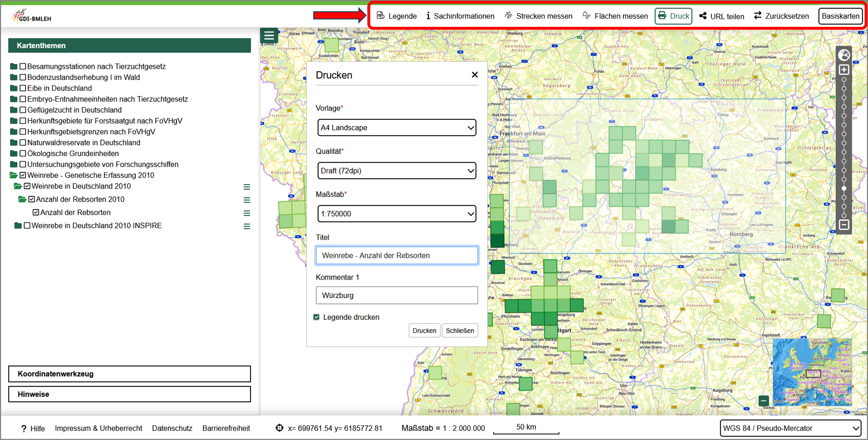Close the Drucken dialog with the X
Screen dimensions: 868x440
(x=474, y=75)
